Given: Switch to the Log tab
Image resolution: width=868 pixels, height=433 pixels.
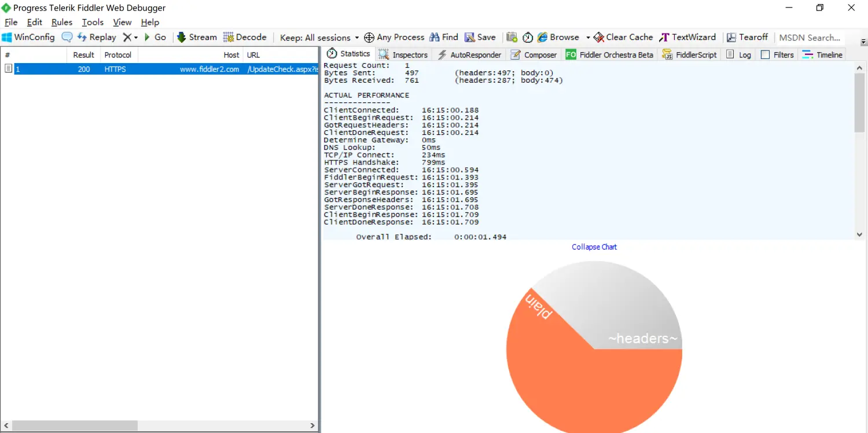Looking at the screenshot, I should pos(738,54).
